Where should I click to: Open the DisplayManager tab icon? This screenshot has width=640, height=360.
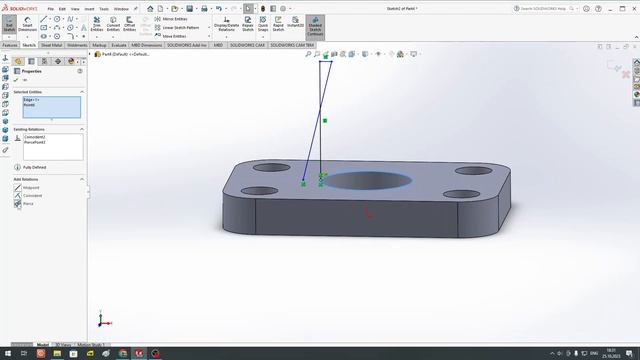click(x=71, y=61)
